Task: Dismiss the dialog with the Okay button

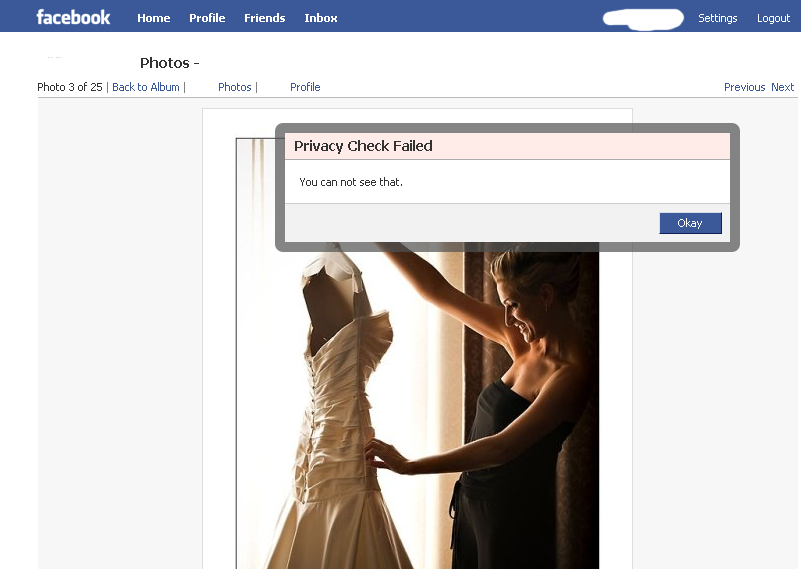Action: [690, 223]
